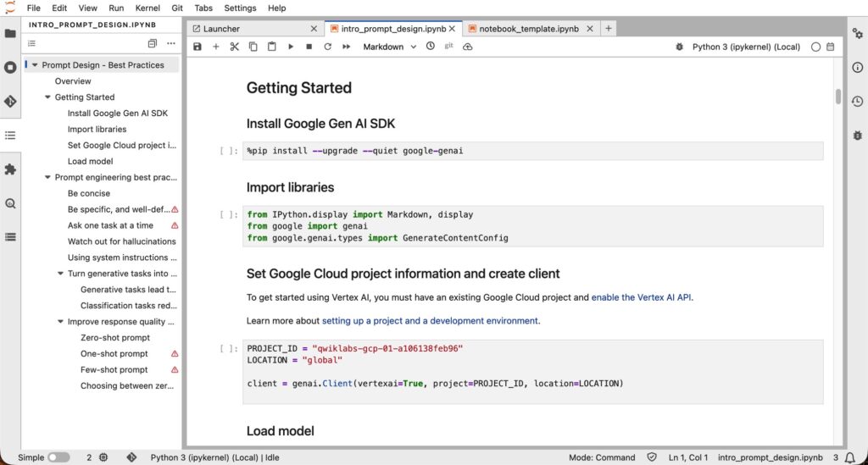This screenshot has width=868, height=465.
Task: Open the history clock in right sidebar
Action: point(858,101)
